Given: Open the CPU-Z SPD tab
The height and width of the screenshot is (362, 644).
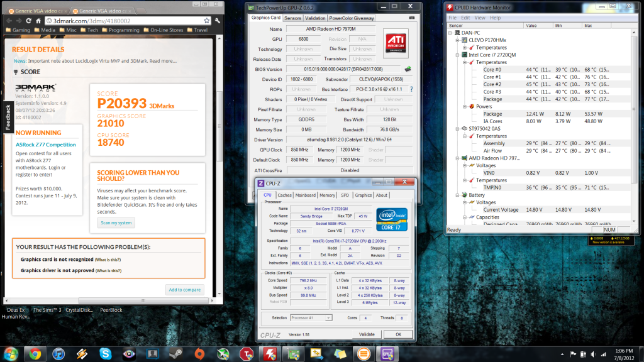Looking at the screenshot, I should pos(345,195).
